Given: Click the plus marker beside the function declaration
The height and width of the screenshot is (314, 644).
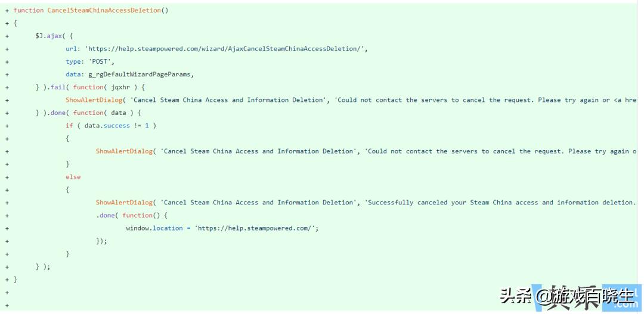Looking at the screenshot, I should point(7,10).
